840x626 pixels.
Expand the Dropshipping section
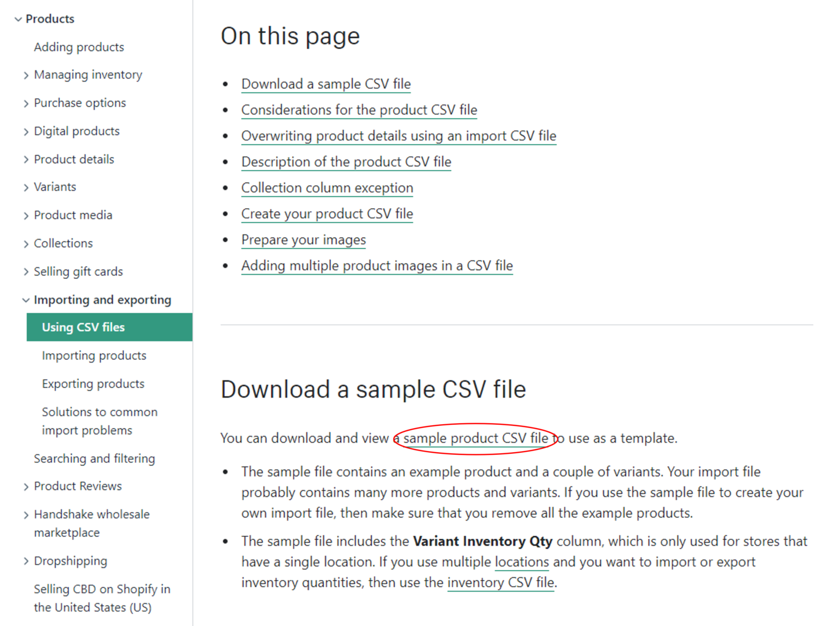point(71,560)
